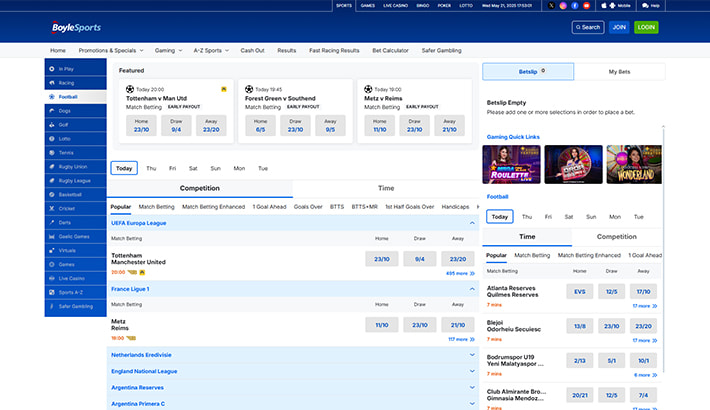
Task: Click the BoyleSports logo
Action: [x=76, y=27]
